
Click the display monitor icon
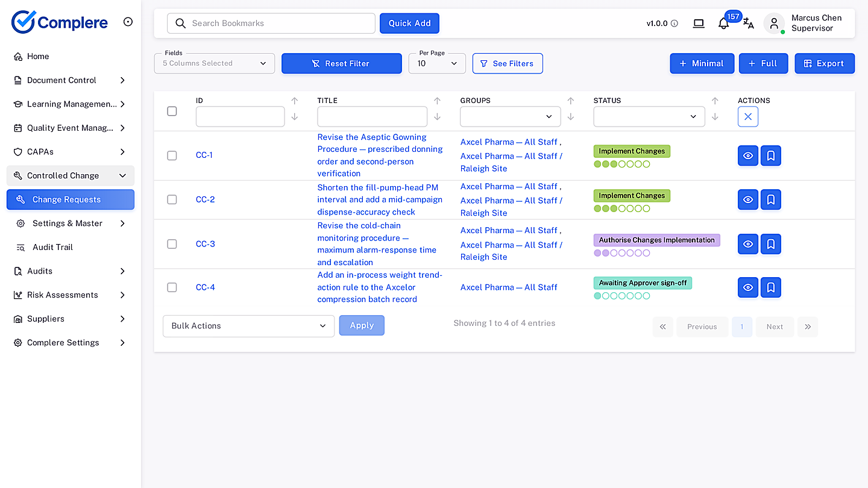click(x=699, y=23)
